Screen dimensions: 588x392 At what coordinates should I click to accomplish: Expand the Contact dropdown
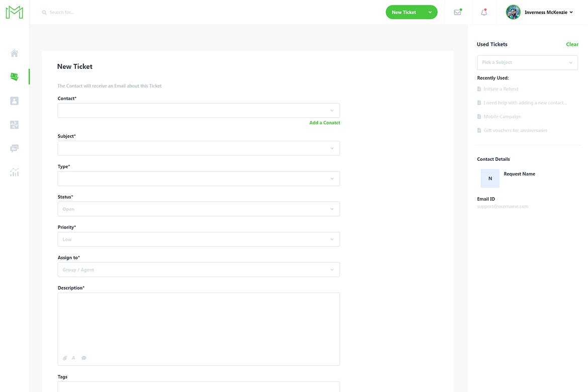pyautogui.click(x=199, y=111)
